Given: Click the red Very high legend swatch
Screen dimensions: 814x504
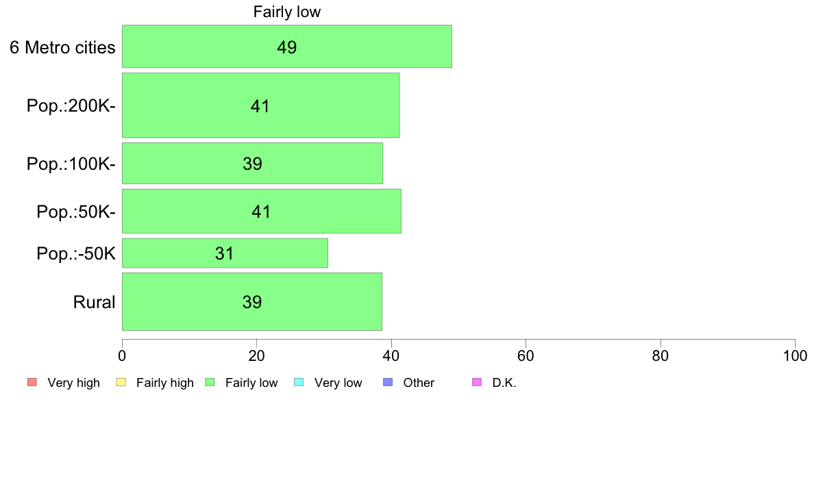Looking at the screenshot, I should (x=32, y=383).
